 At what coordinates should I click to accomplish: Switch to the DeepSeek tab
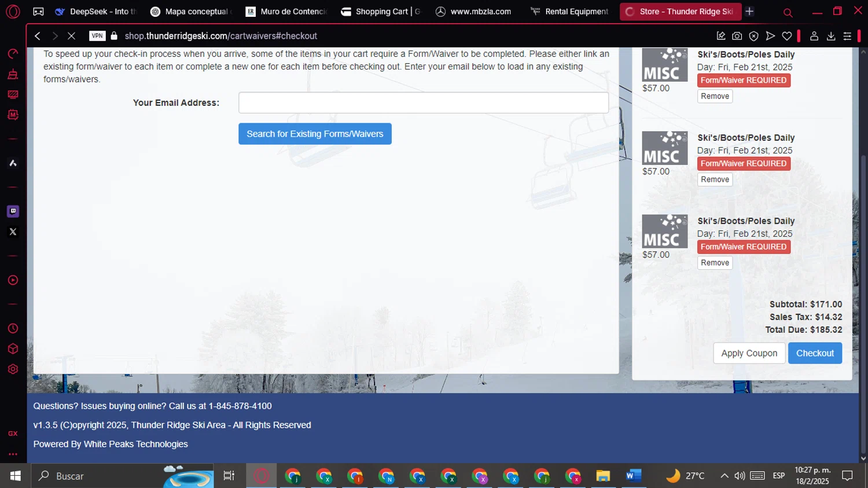pos(95,12)
